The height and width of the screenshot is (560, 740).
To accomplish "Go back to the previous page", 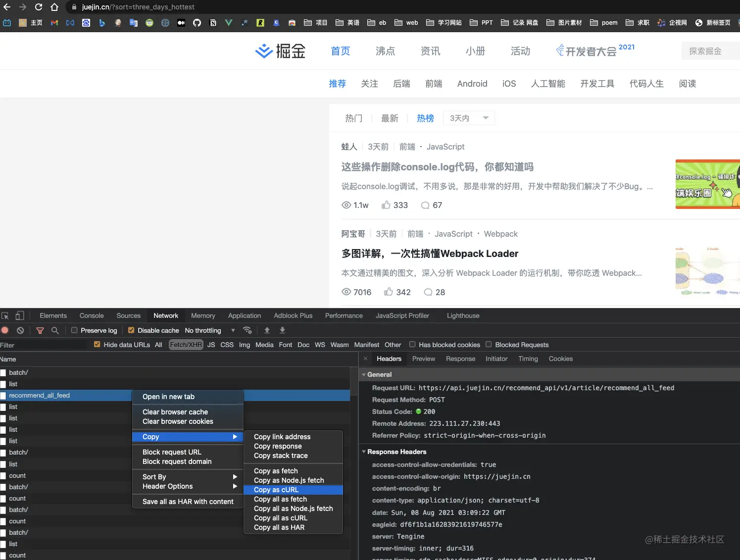I will pos(7,7).
